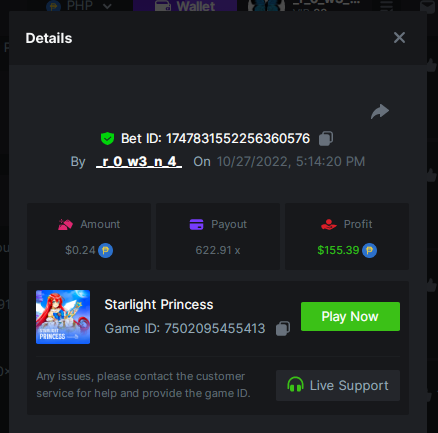Open r_0_w3_n_4 user profile link

click(139, 162)
